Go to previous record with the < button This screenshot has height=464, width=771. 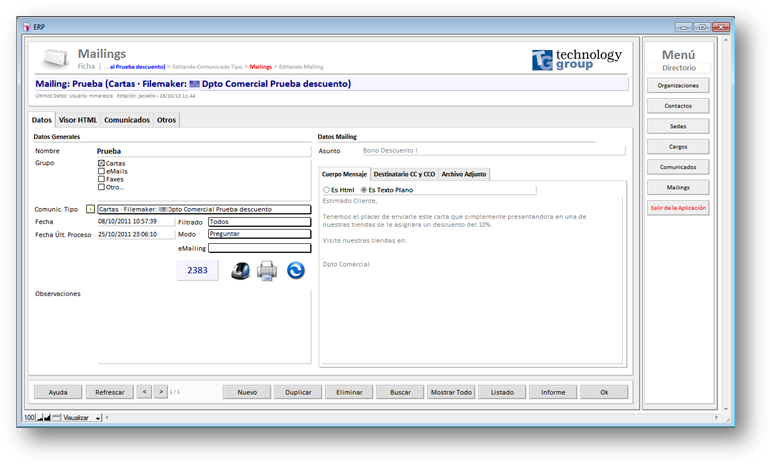click(145, 392)
